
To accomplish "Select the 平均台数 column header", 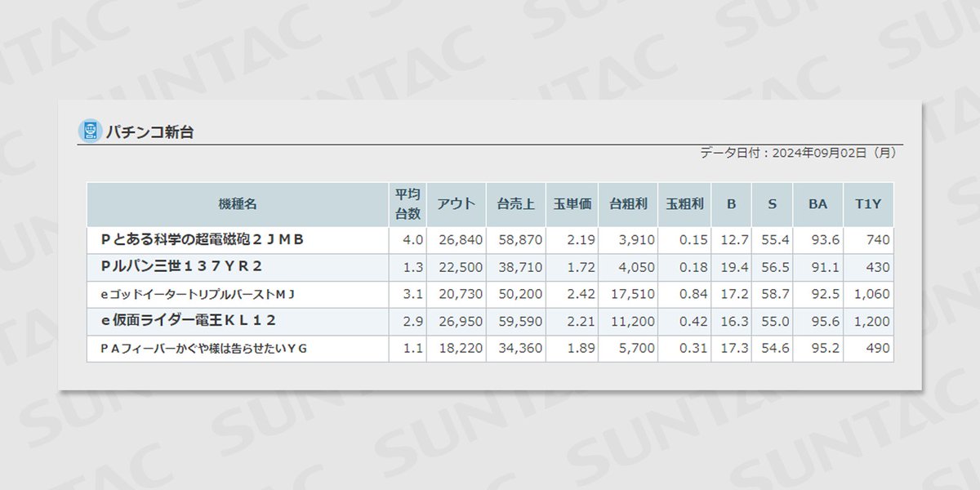I will pos(408,204).
